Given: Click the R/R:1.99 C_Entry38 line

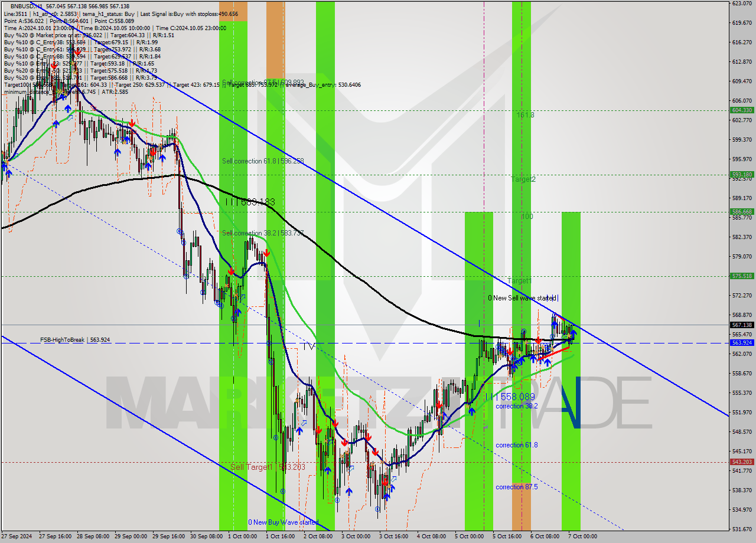Looking at the screenshot, I should pyautogui.click(x=81, y=42).
